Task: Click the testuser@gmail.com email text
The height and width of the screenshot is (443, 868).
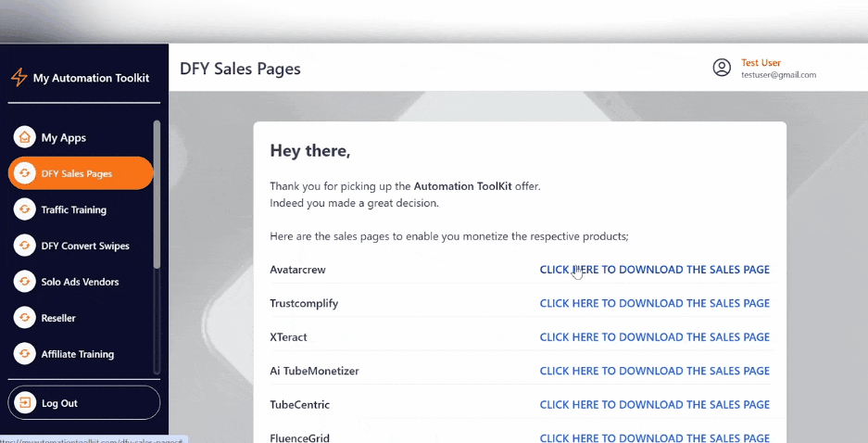Action: click(778, 75)
